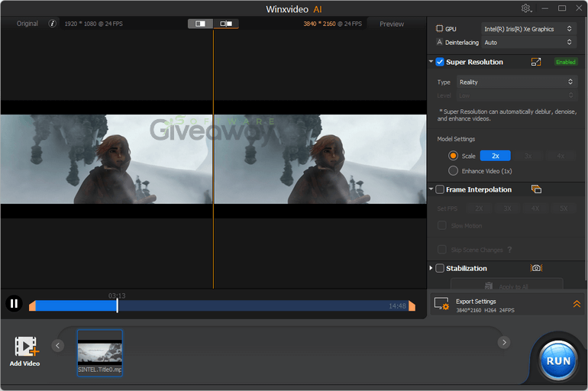Click the right panel vertical scrollbar
Image resolution: width=588 pixels, height=391 pixels.
coord(586,150)
